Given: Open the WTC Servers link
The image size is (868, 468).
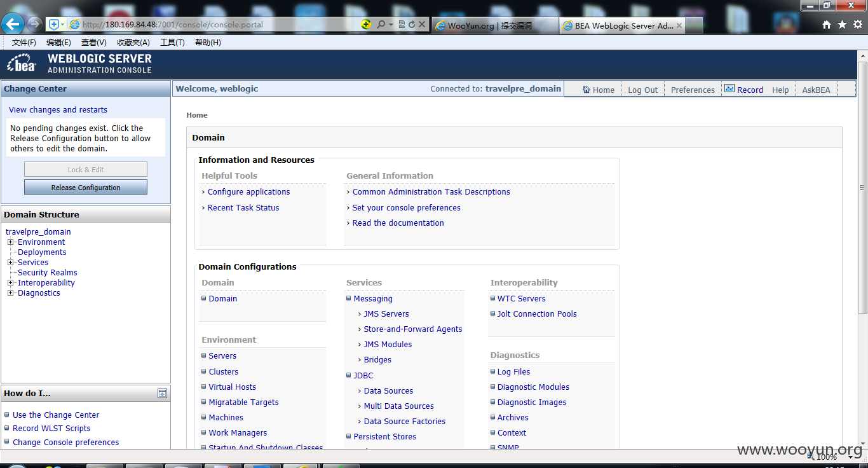Looking at the screenshot, I should tap(521, 299).
